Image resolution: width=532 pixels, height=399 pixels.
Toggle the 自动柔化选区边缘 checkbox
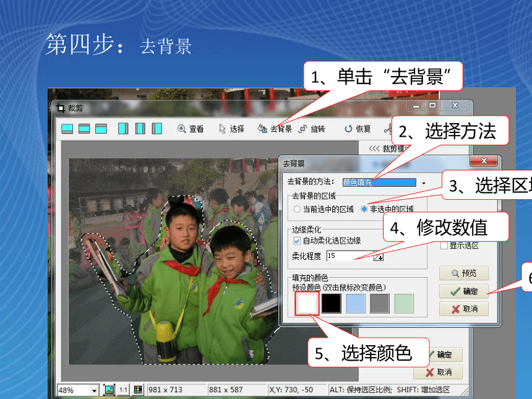(x=297, y=241)
